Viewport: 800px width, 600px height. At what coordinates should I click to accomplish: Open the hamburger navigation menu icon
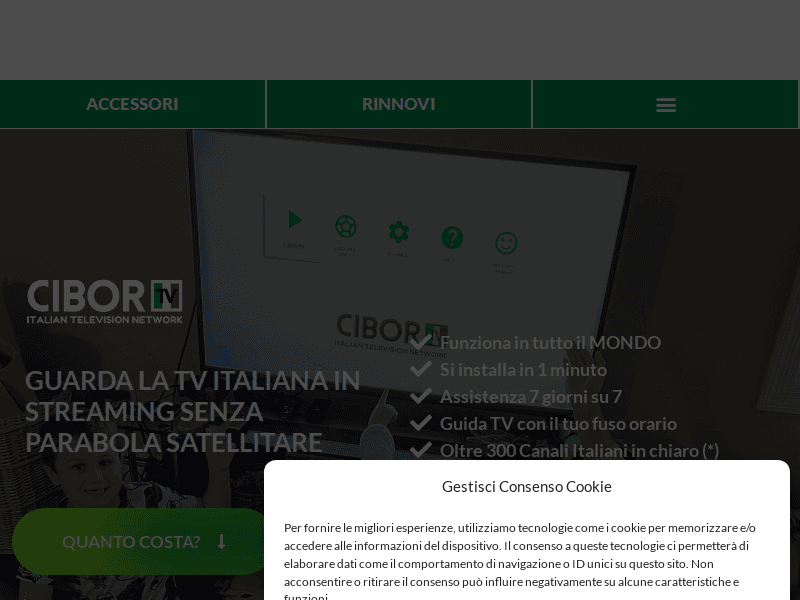(666, 104)
